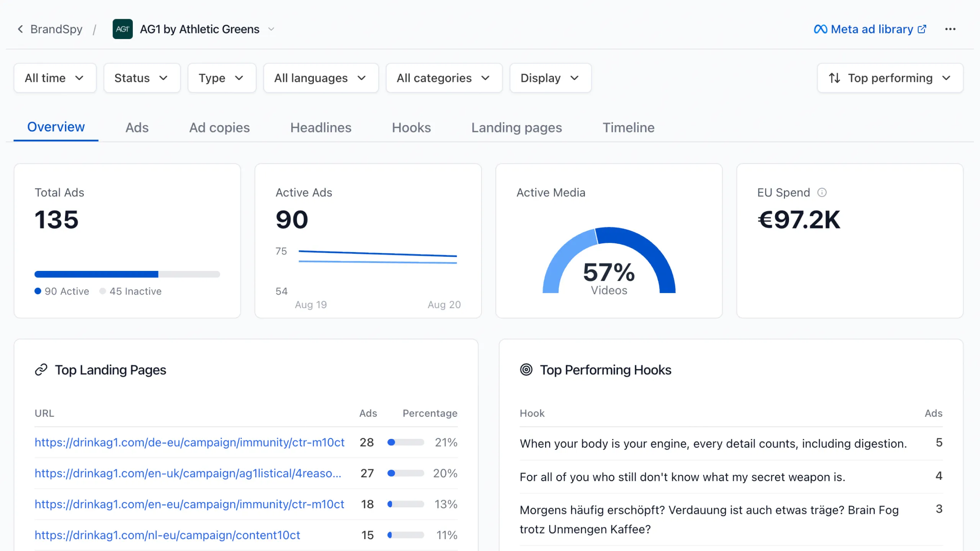Expand the AG1 by Athletic Greens brand switcher

point(271,29)
